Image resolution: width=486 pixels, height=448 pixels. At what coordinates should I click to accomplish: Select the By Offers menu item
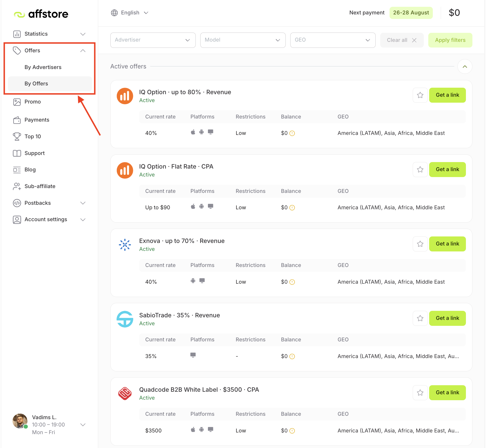coord(36,83)
